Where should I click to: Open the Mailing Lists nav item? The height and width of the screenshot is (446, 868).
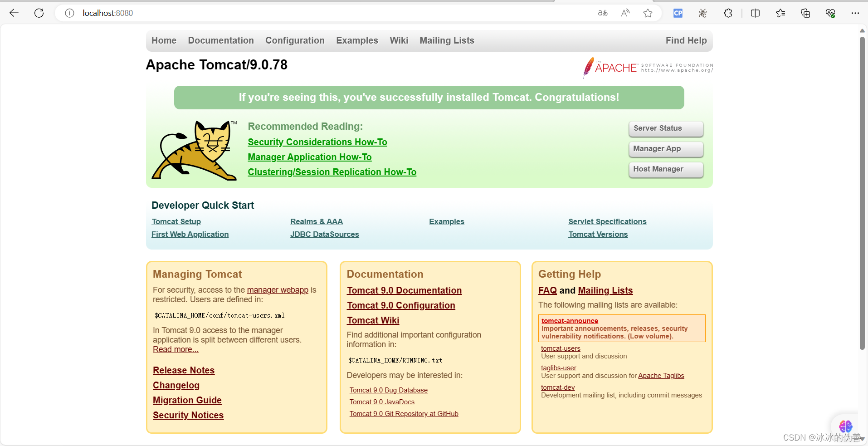(x=447, y=40)
